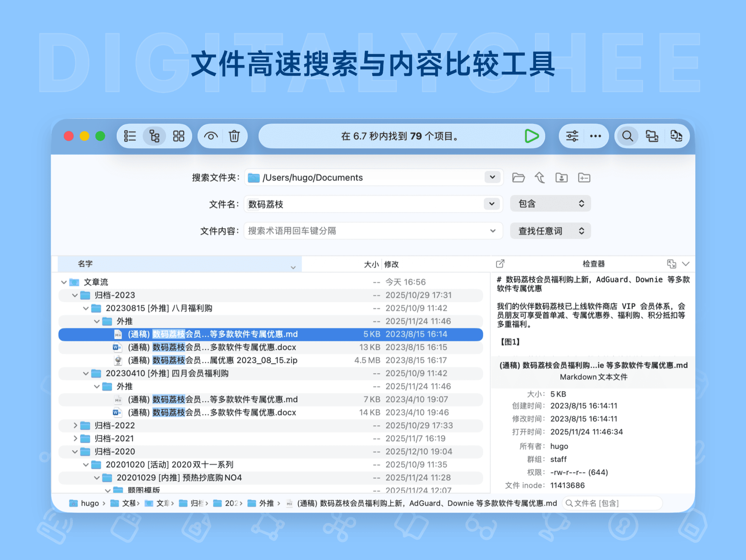Click the open-in-external icon above the inspector
746x560 pixels.
click(x=500, y=264)
